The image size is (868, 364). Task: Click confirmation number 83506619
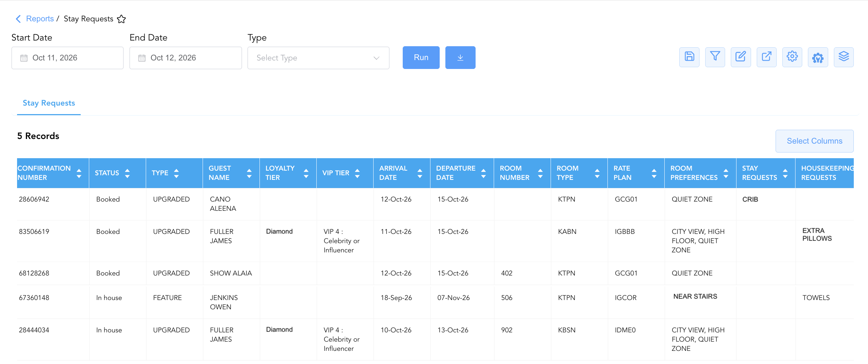point(34,232)
